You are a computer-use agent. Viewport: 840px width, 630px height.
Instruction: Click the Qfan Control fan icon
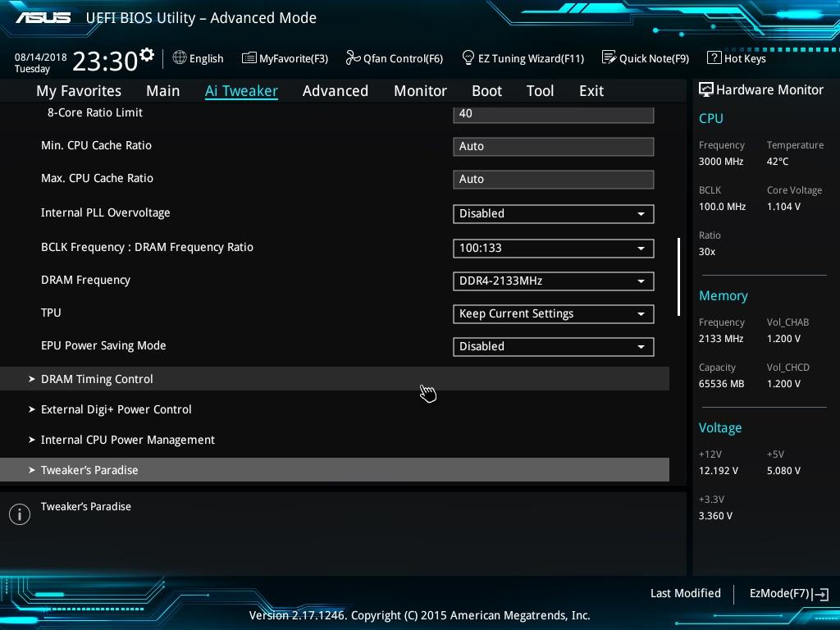(x=353, y=57)
